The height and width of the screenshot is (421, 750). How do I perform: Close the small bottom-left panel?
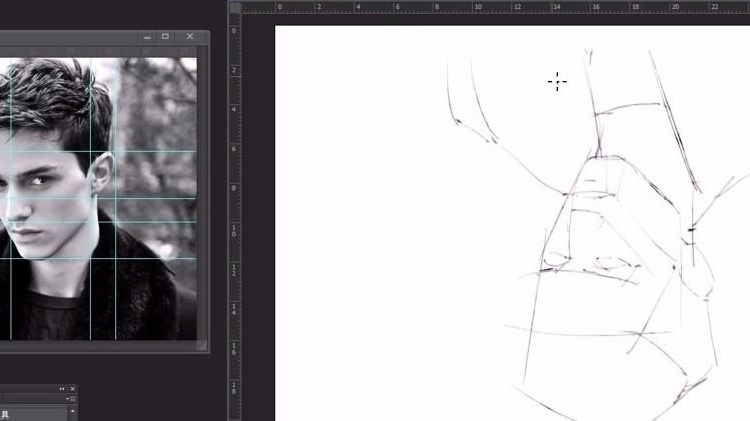[x=72, y=388]
